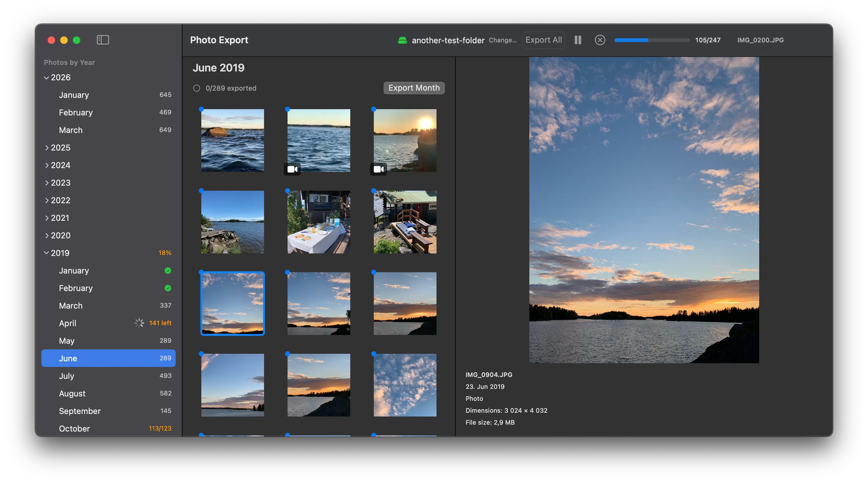868x483 pixels.
Task: Collapse the 2026 year group
Action: tap(46, 77)
